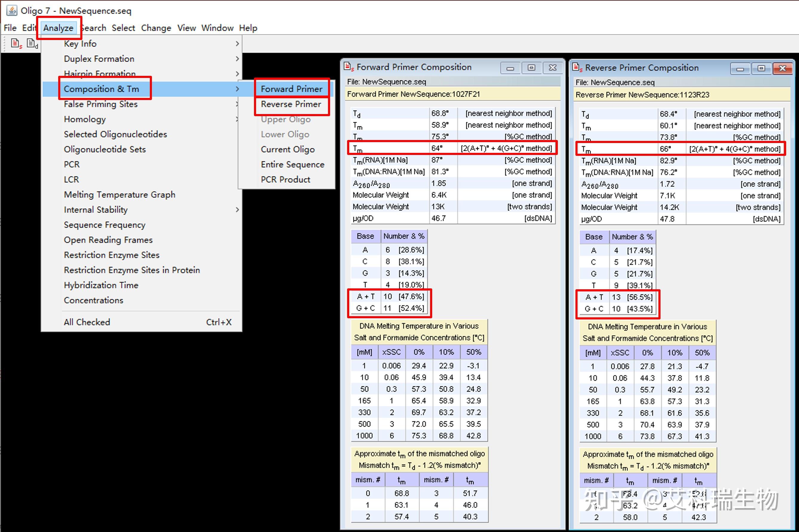Viewport: 799px width, 532px height.
Task: Click forward primer Tm value 64°
Action: point(437,148)
